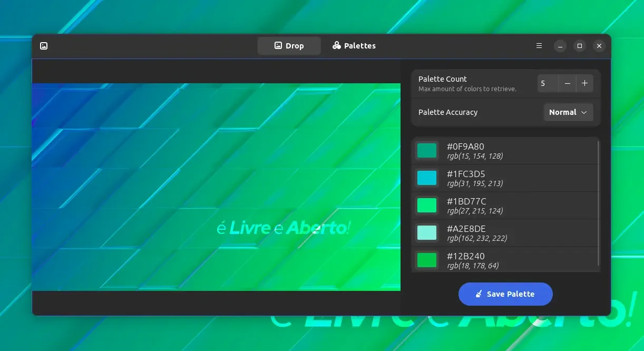Click the color list scrollbar

[x=598, y=203]
